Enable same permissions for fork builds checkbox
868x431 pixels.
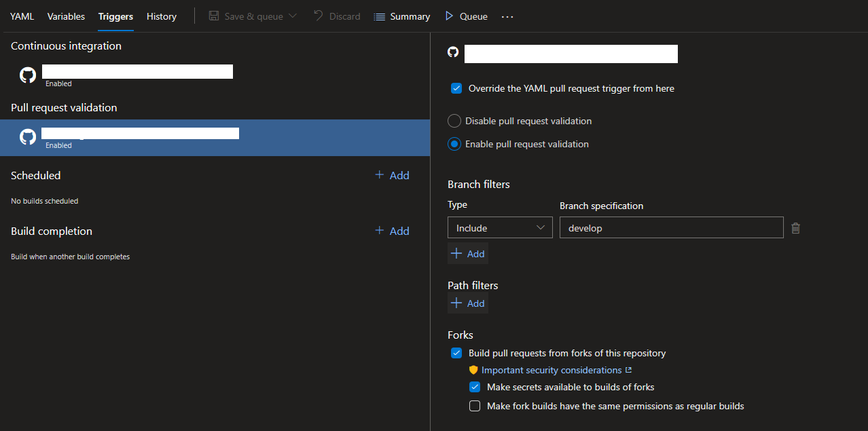point(475,406)
